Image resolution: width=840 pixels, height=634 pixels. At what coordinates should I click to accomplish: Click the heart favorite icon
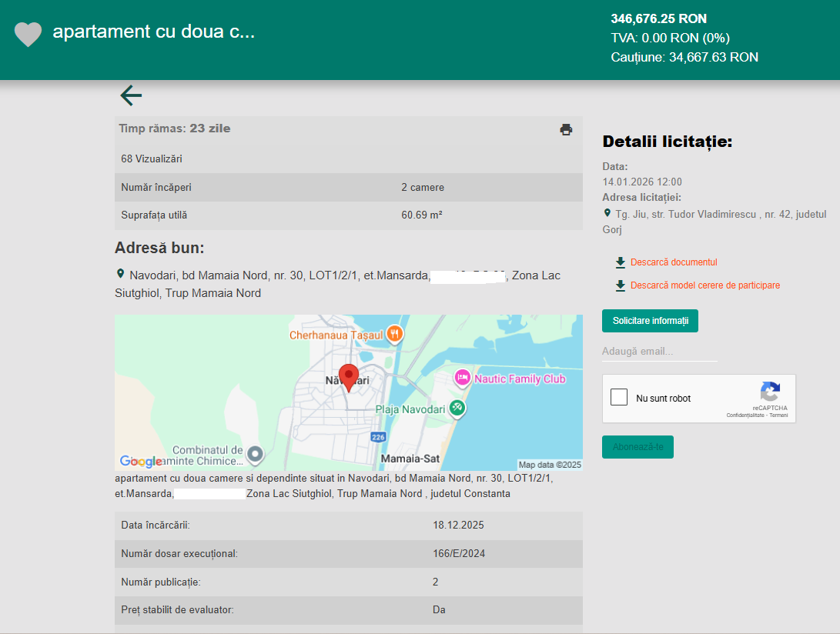tap(28, 34)
